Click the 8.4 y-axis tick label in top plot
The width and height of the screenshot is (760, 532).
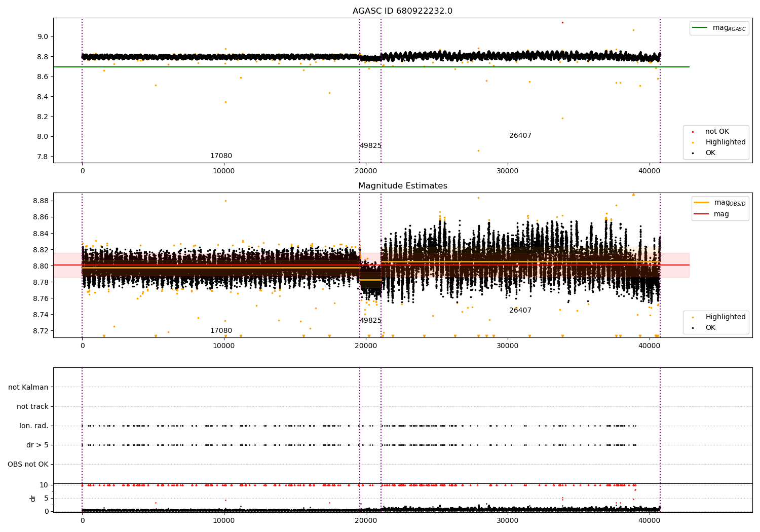(x=43, y=97)
